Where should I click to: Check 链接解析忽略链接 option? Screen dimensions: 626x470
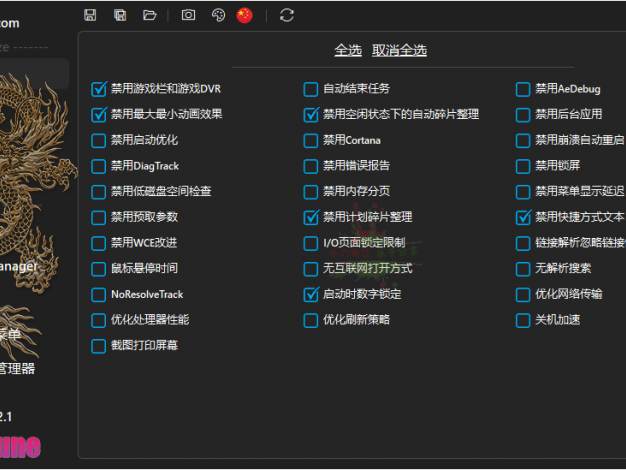pyautogui.click(x=523, y=243)
